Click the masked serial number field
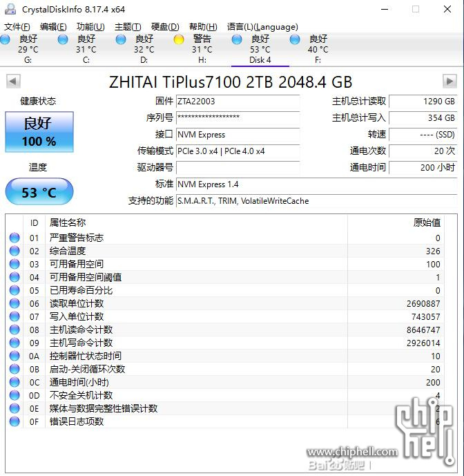Image resolution: width=464 pixels, height=476 pixels. [x=238, y=117]
